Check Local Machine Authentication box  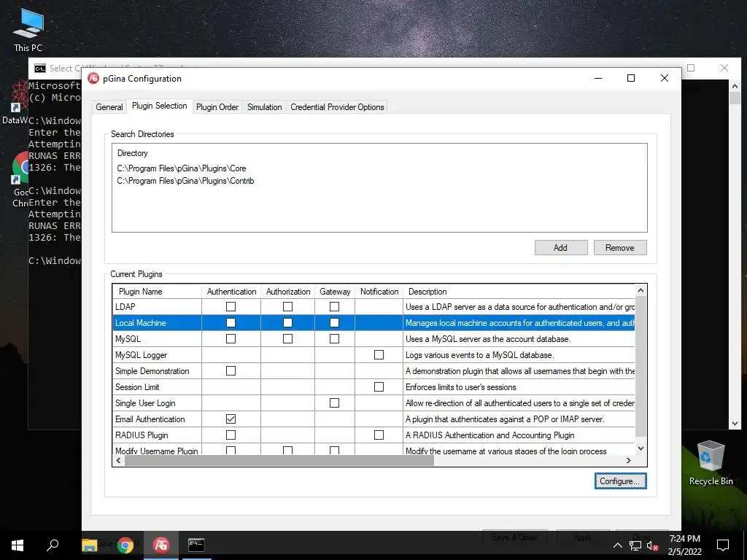point(231,323)
